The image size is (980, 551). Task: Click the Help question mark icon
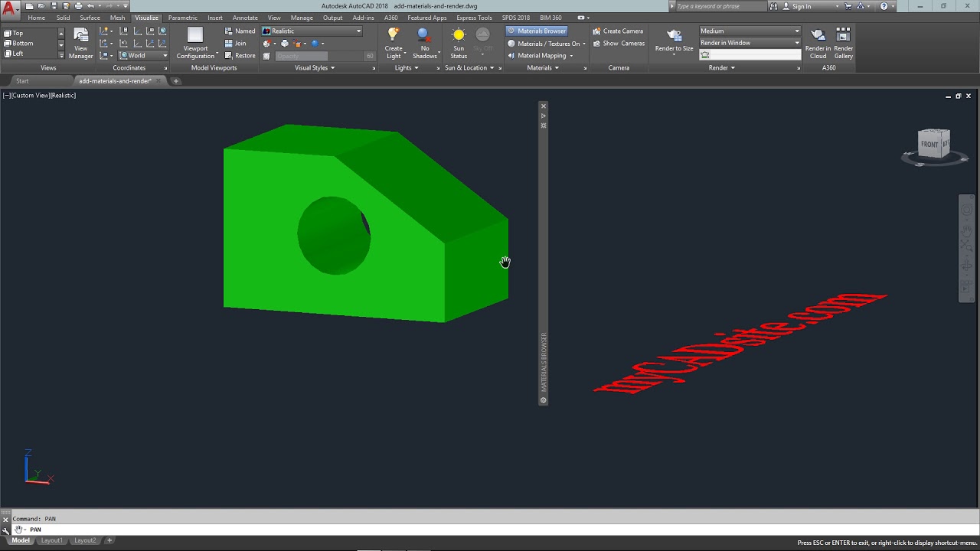point(884,6)
